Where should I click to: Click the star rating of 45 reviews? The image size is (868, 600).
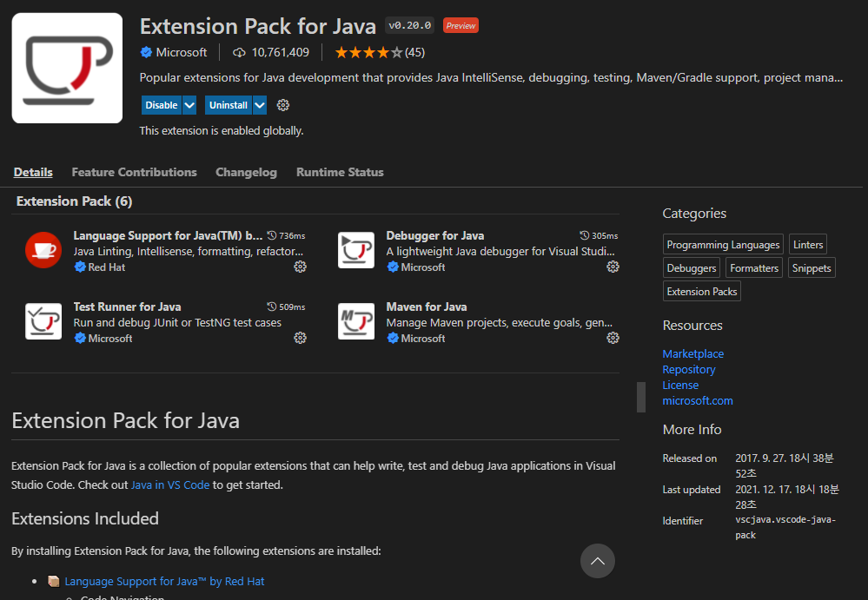[380, 53]
